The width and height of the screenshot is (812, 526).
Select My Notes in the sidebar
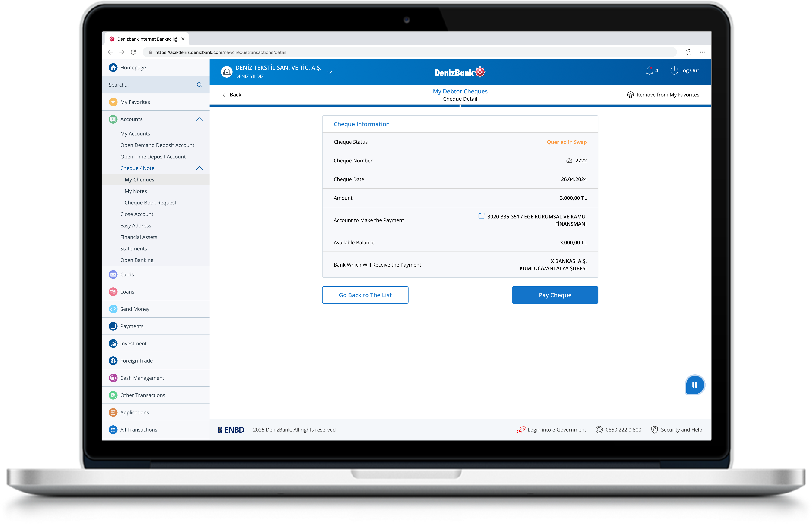pos(135,191)
